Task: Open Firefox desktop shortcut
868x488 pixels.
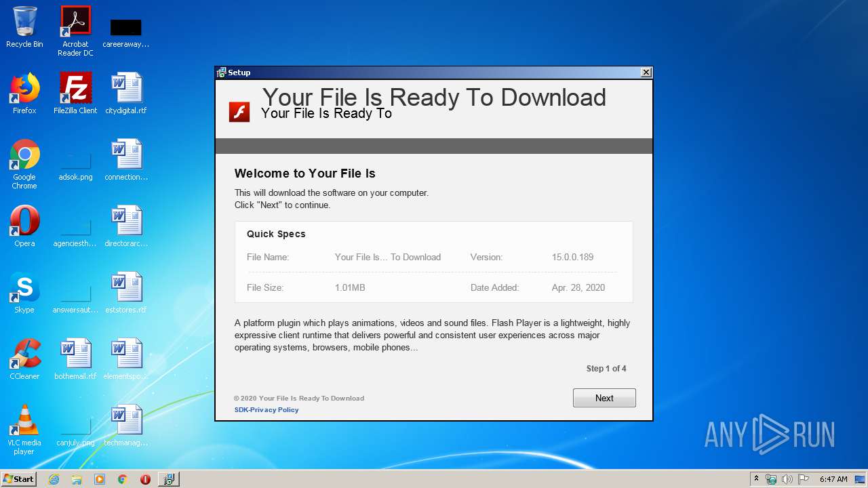Action: (24, 94)
